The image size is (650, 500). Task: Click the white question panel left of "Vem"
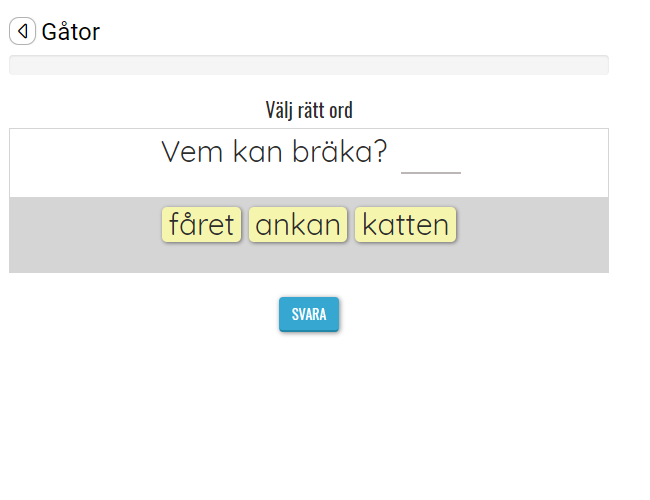pos(80,160)
